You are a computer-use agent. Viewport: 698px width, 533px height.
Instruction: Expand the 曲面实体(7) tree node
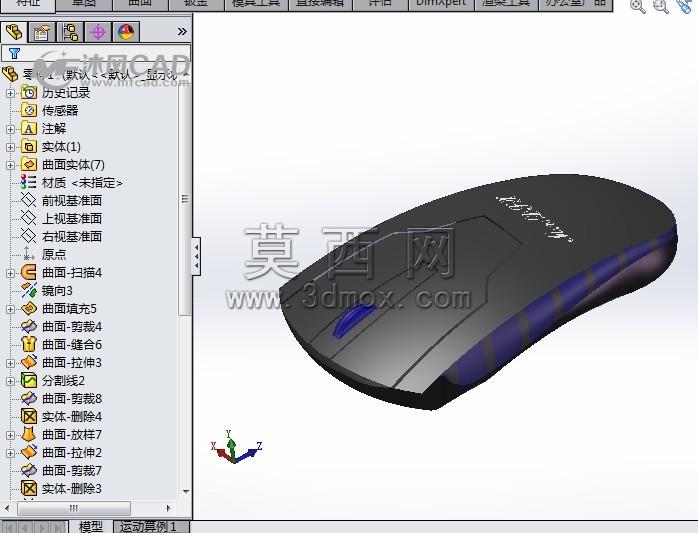pos(10,165)
